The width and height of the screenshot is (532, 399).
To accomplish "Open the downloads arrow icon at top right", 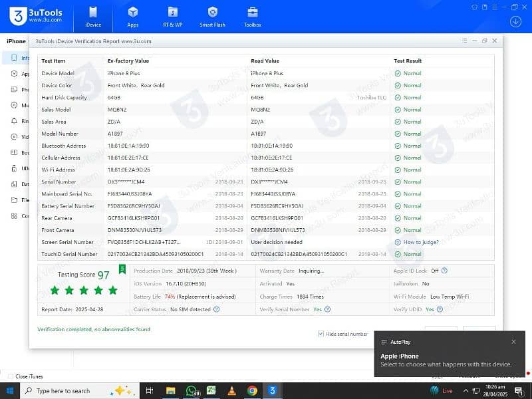I will pos(515,22).
